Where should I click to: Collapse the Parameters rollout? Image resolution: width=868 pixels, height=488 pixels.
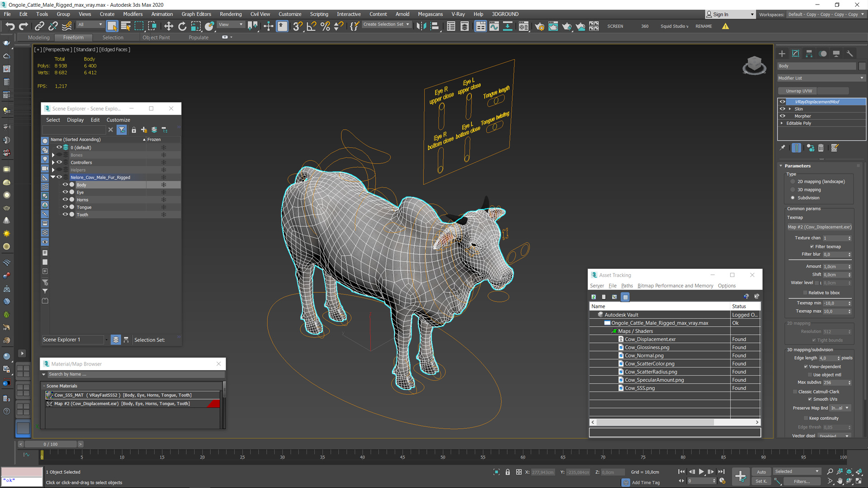pos(797,166)
